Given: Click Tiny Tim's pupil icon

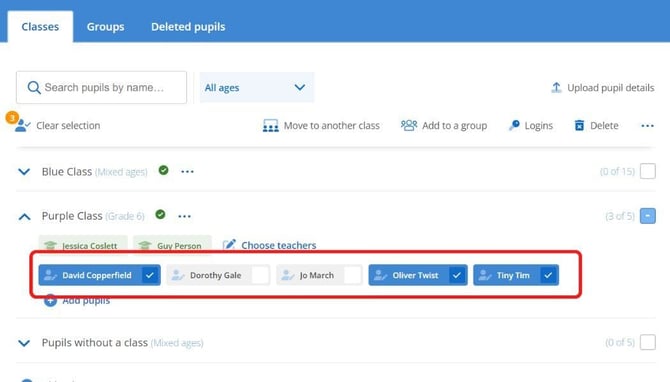Looking at the screenshot, I should [x=485, y=275].
